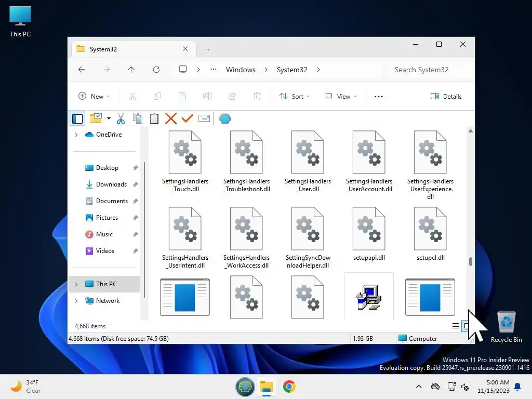This screenshot has height=399, width=532.
Task: Click the greyed Copy icon in command bar
Action: coord(157,96)
